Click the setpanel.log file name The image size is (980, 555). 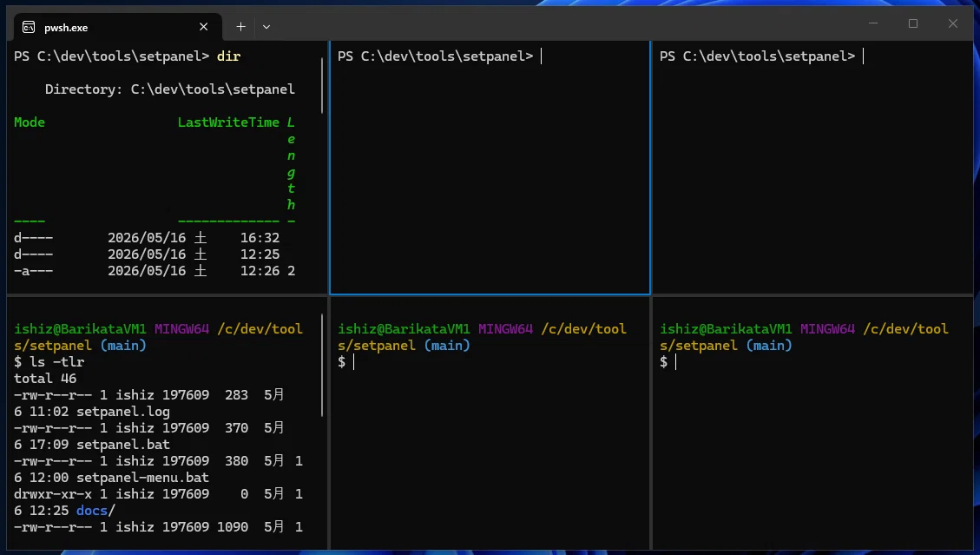click(x=123, y=412)
